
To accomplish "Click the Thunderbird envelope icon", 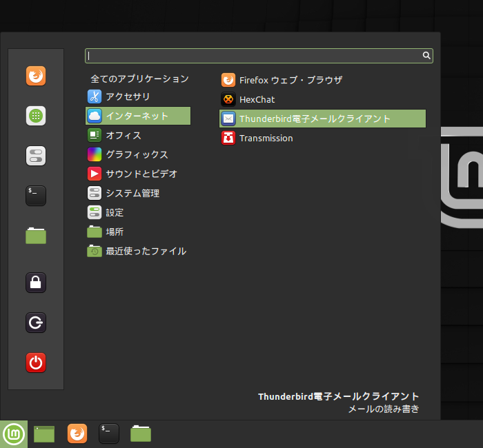I will 228,119.
